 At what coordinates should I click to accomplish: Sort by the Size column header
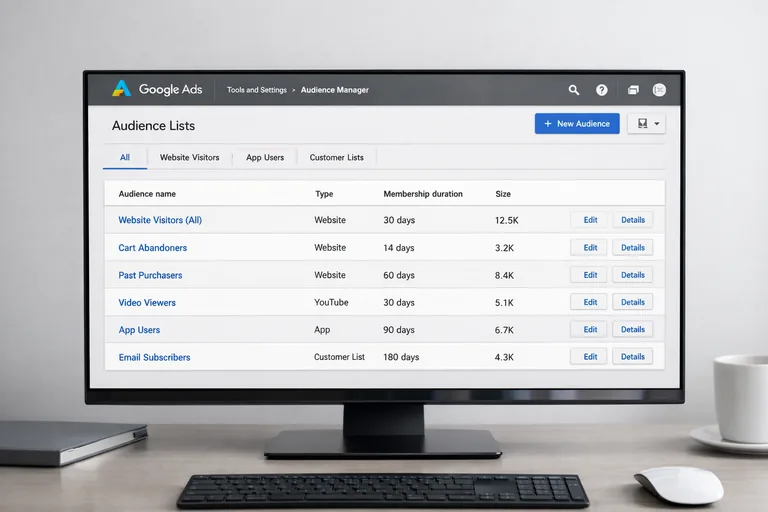pos(503,194)
